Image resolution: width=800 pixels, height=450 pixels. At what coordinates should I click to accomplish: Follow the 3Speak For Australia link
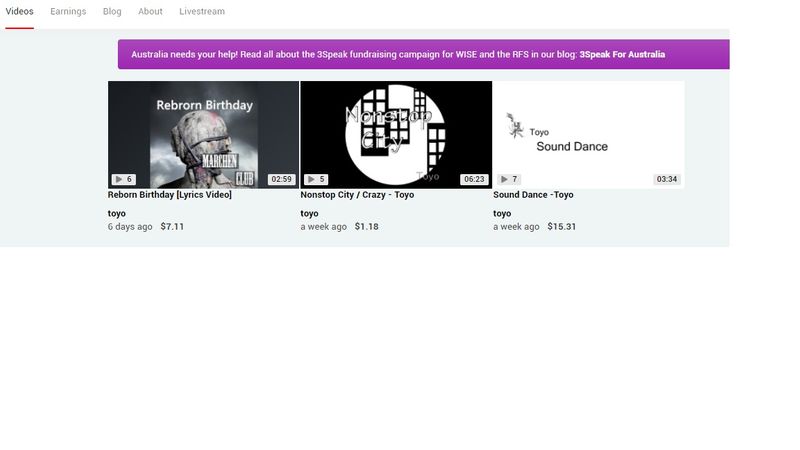point(621,55)
